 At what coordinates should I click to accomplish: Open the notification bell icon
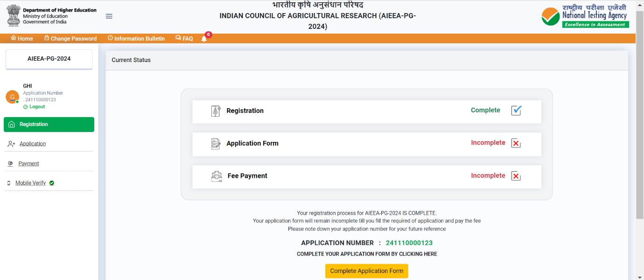coord(204,39)
